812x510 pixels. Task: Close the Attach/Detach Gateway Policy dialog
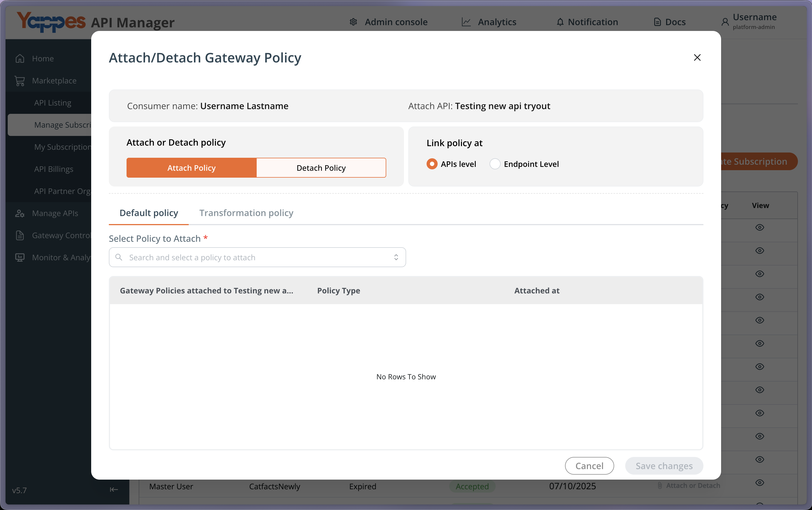697,58
